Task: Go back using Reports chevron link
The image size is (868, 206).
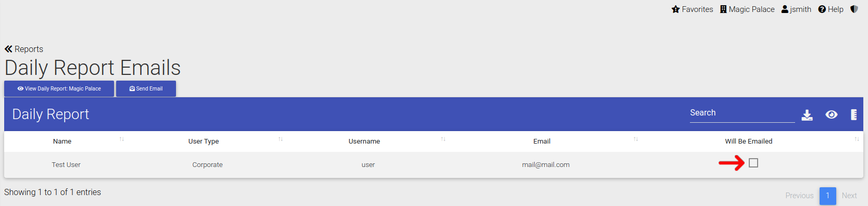Action: 24,49
